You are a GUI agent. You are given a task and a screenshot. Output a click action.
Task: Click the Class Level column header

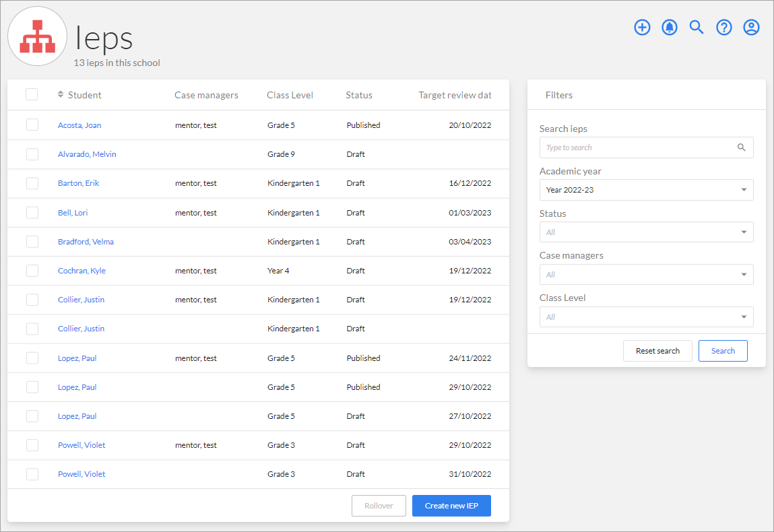point(290,95)
